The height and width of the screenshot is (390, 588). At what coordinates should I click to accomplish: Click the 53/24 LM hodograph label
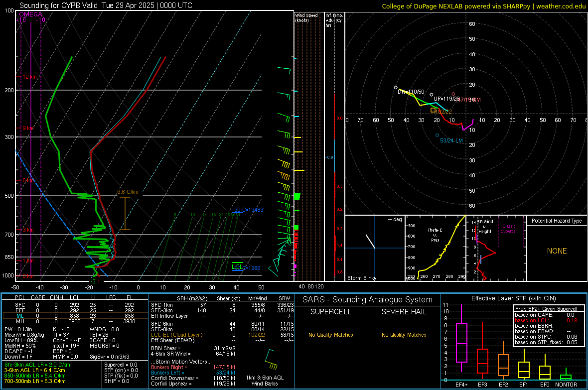coord(451,140)
